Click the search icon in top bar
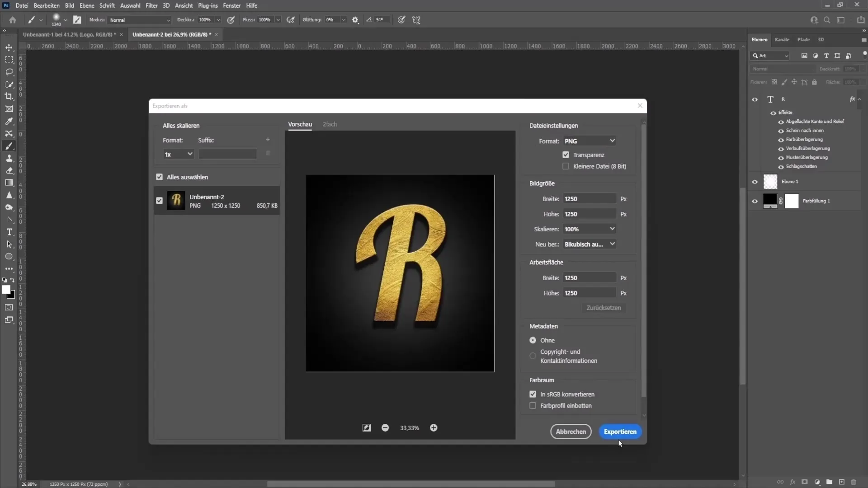Screen dimensions: 868x488 tap(827, 20)
